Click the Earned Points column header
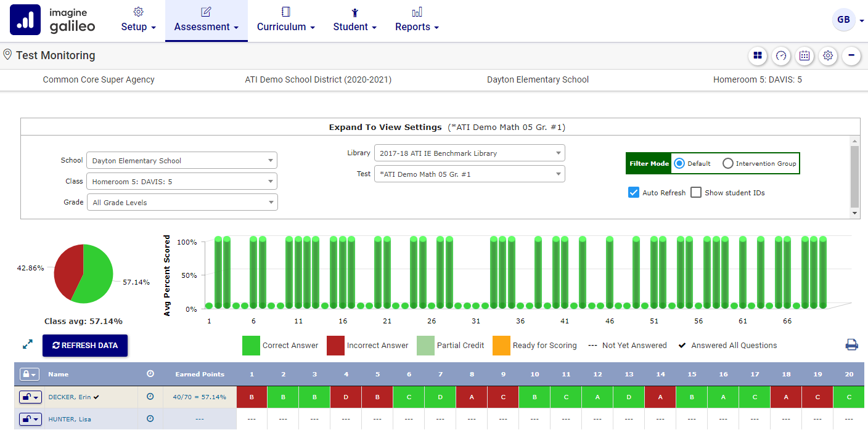Image resolution: width=868 pixels, height=430 pixels. pos(200,374)
